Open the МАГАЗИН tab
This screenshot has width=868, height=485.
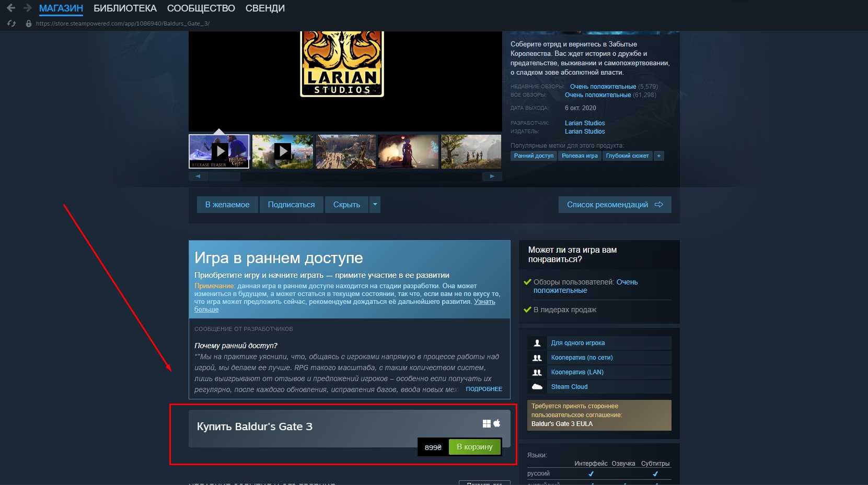tap(61, 8)
